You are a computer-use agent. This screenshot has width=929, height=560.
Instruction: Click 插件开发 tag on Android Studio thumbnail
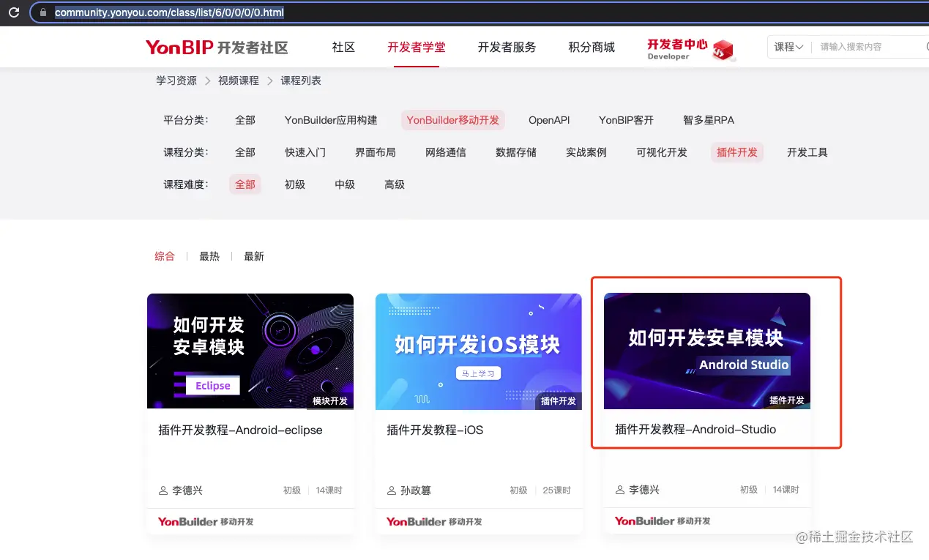point(787,400)
